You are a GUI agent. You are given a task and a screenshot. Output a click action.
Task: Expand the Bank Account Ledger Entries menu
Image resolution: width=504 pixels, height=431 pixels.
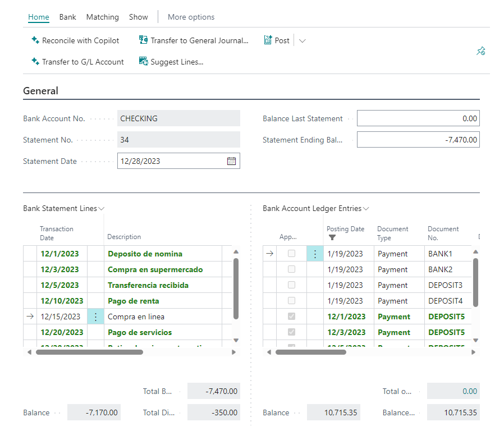coord(366,209)
